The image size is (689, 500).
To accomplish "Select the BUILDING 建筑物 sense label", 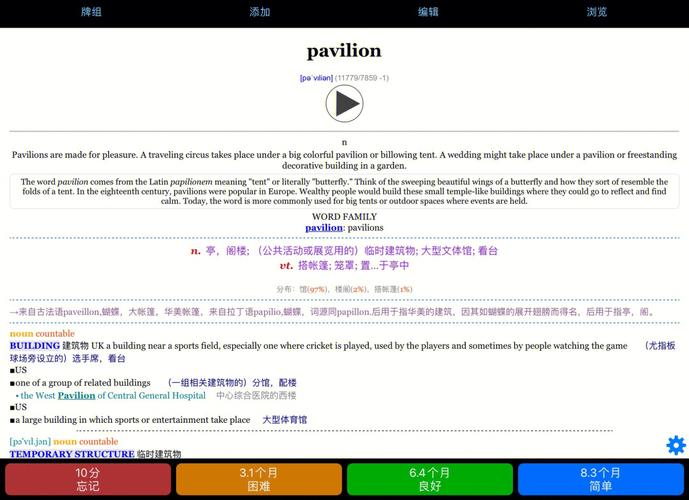I will tap(49, 346).
